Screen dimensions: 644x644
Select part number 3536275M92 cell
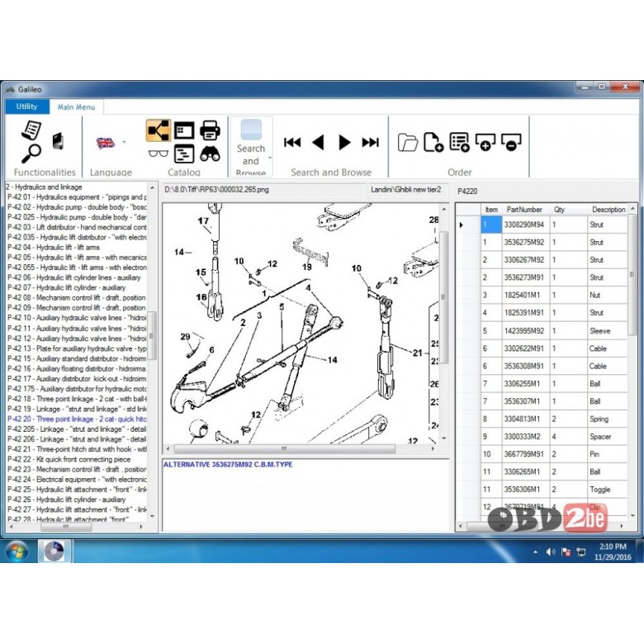(526, 242)
